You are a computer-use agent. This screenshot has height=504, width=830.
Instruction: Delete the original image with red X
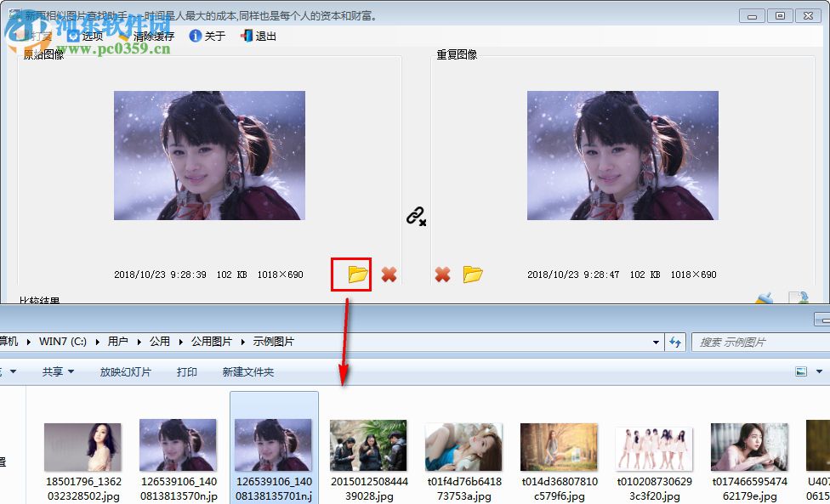(388, 274)
